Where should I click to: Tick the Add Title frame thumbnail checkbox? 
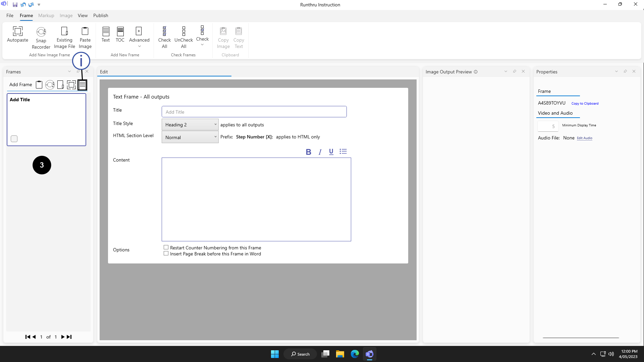[x=14, y=139]
